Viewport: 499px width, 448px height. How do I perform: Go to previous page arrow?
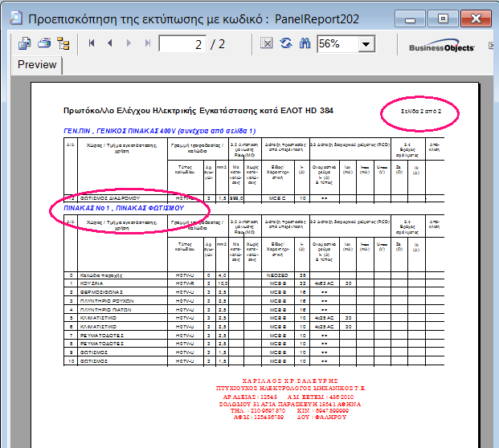[x=110, y=43]
